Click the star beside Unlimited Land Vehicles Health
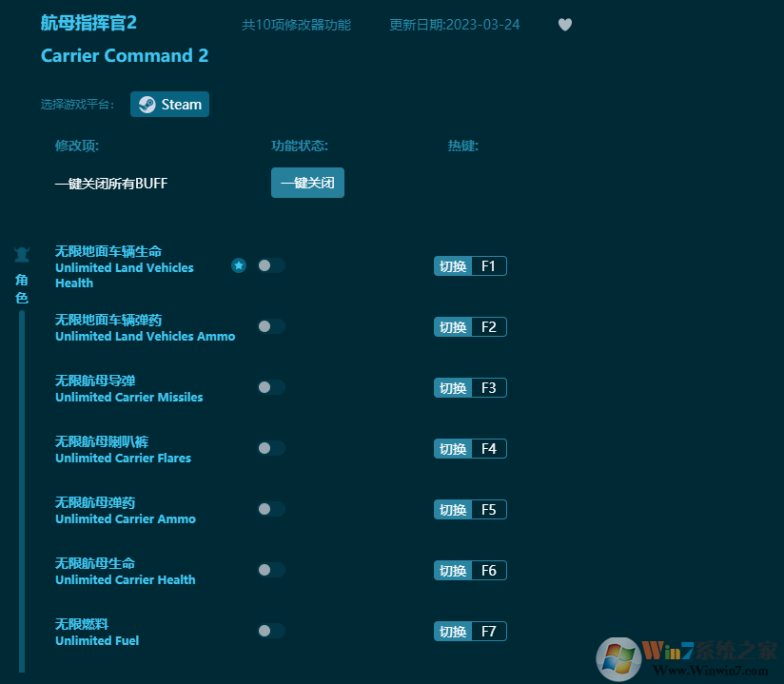This screenshot has width=784, height=684. 238,265
